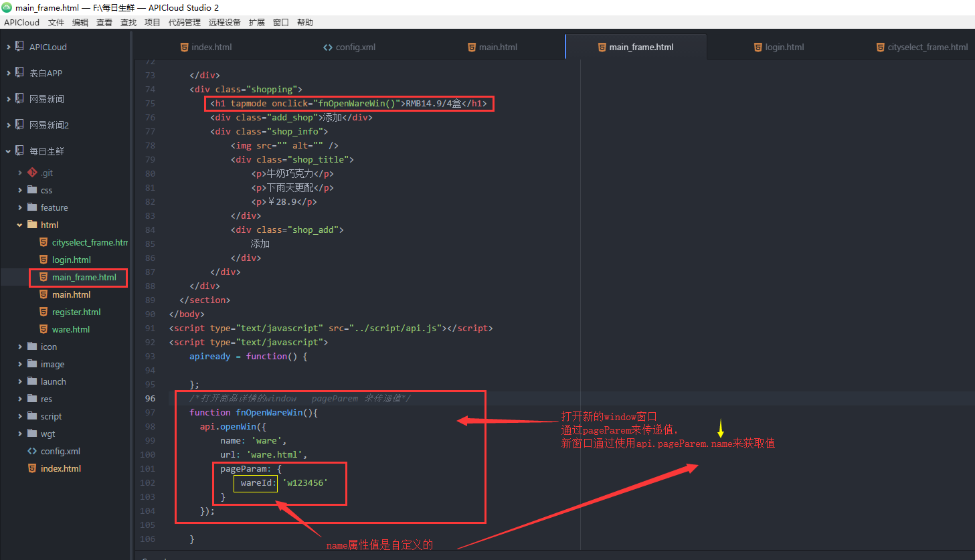Open the 项目 menu
The width and height of the screenshot is (975, 560).
point(152,22)
